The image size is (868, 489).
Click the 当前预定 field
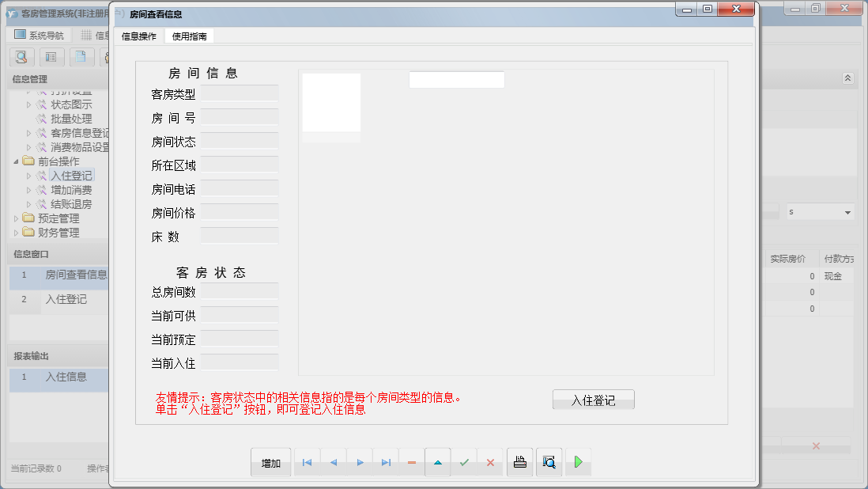click(240, 339)
